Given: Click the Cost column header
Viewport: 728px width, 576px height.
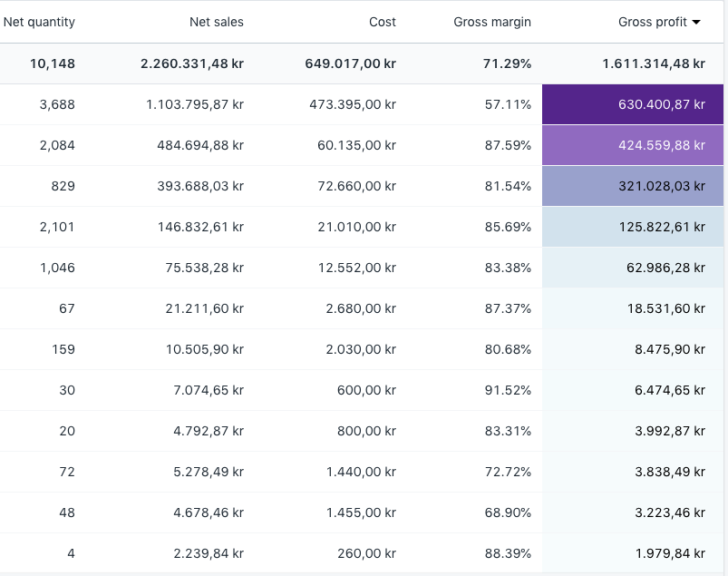Looking at the screenshot, I should [x=383, y=22].
